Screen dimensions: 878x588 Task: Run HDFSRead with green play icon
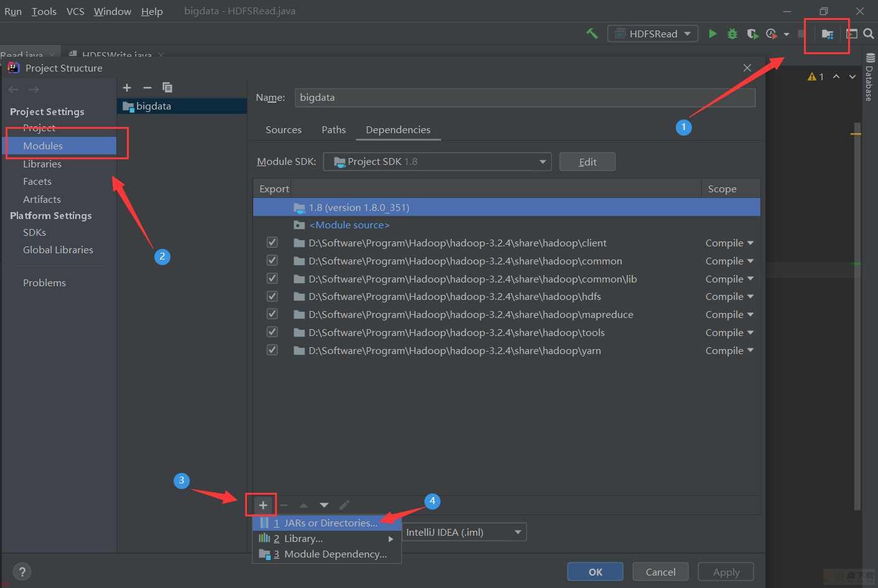click(712, 34)
